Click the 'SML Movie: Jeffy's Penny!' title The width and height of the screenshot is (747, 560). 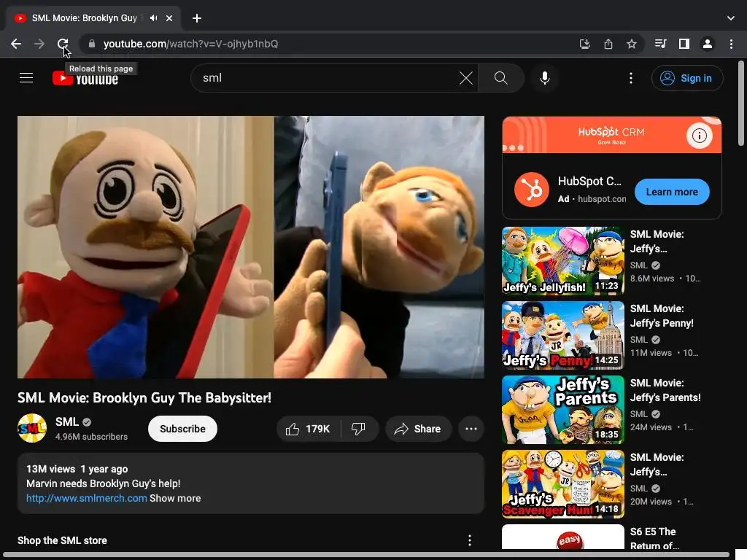(662, 316)
